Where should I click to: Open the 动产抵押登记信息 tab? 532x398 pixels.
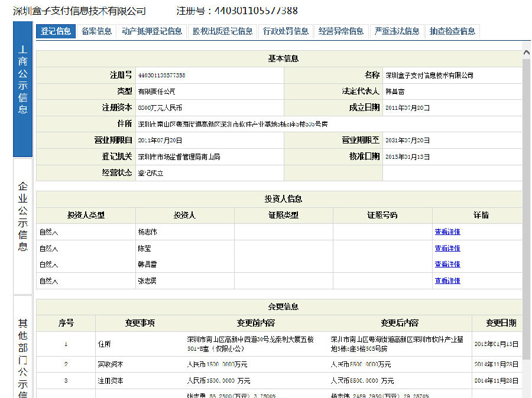[152, 31]
